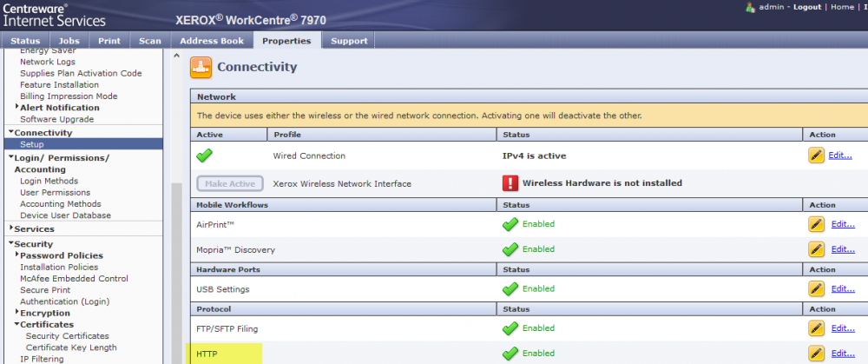Click pencil edit icon for HTTP row
Screen dimensions: 868x364
point(816,354)
